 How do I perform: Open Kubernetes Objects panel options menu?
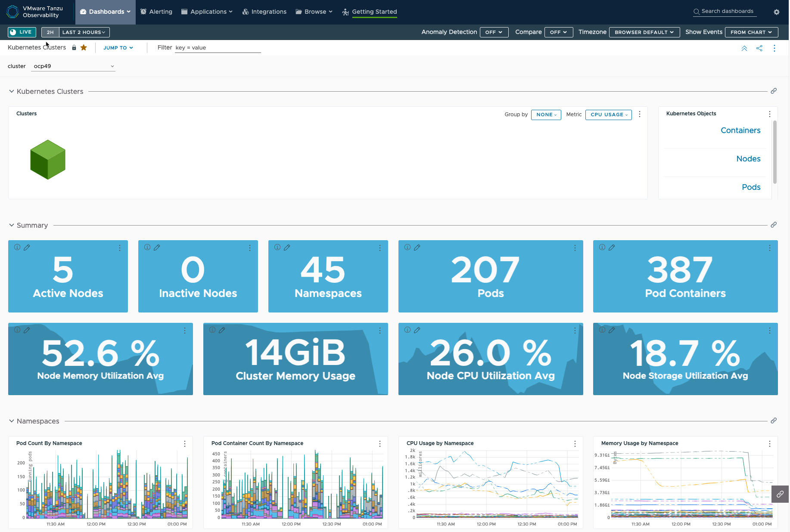pos(770,114)
